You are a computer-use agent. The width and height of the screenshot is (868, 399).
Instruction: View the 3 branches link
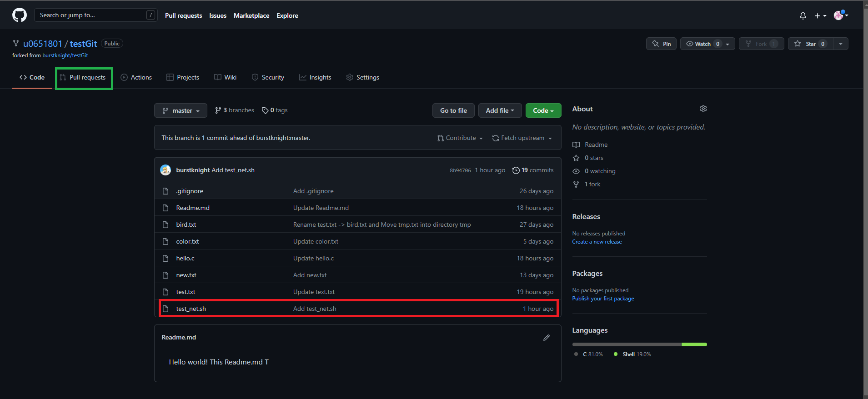(235, 110)
